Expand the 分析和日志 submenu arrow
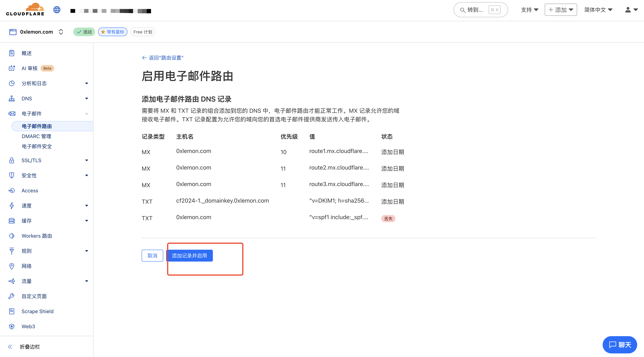This screenshot has width=644, height=357. pyautogui.click(x=86, y=83)
